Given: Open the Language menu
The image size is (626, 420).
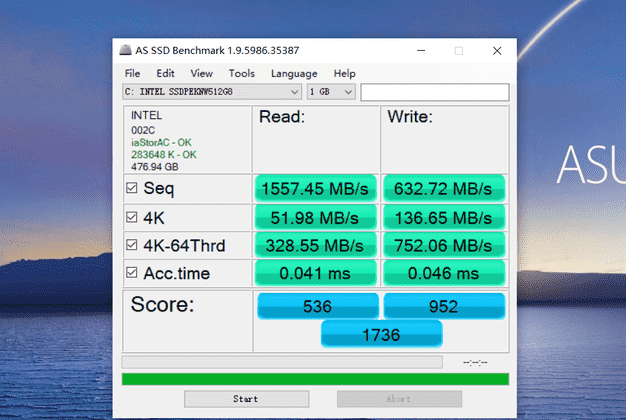Looking at the screenshot, I should (294, 73).
